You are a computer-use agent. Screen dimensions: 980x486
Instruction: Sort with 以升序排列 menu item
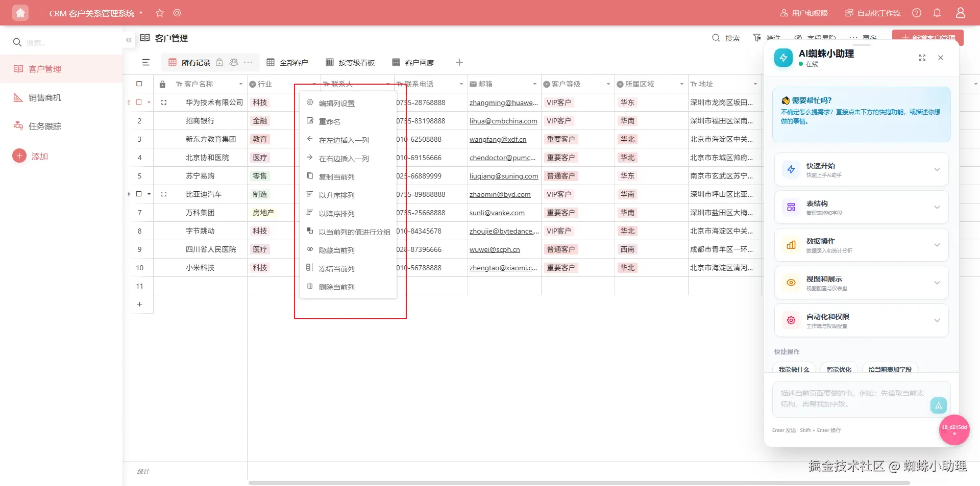tap(348, 195)
